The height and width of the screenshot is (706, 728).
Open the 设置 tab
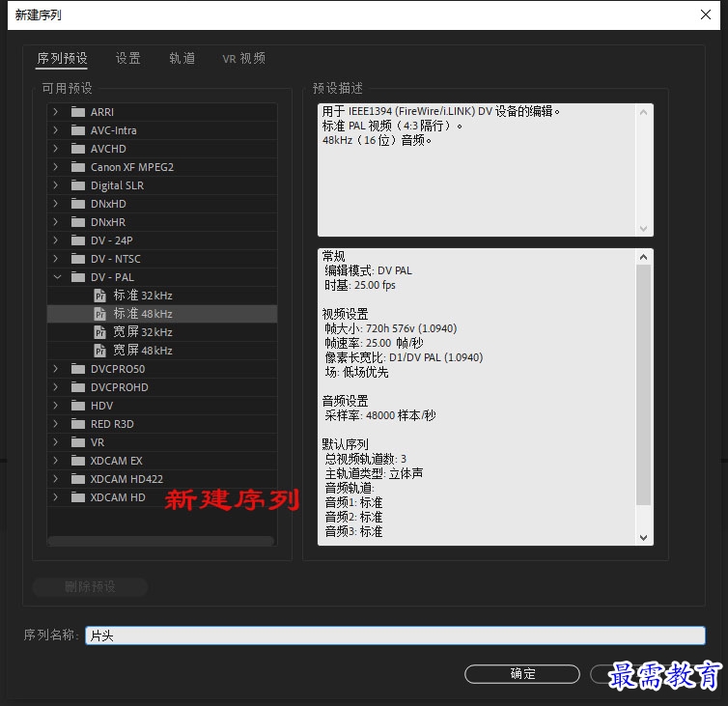coord(128,59)
